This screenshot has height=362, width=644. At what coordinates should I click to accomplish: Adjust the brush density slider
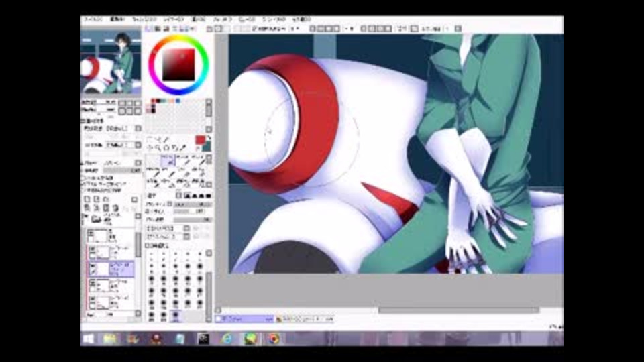pos(193,220)
